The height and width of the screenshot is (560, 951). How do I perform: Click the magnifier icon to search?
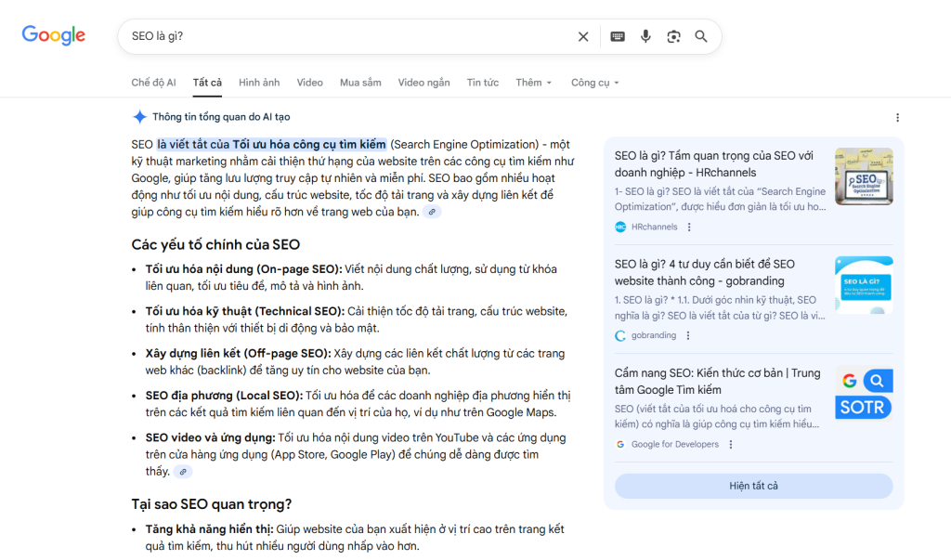tap(701, 36)
